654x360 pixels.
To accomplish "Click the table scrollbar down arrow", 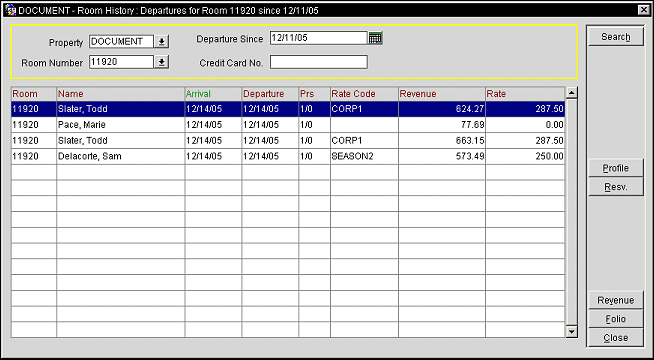I will (x=572, y=332).
